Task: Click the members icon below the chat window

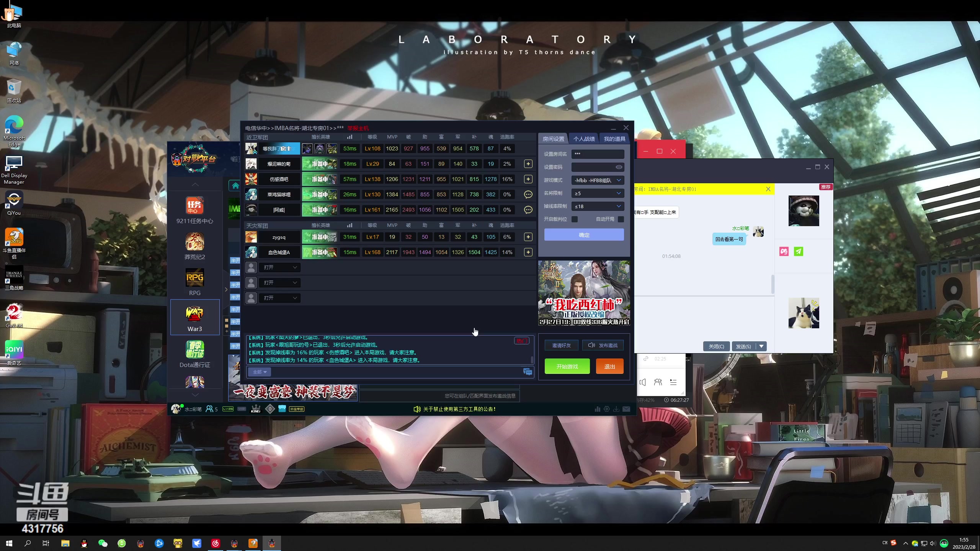Action: coord(658,382)
